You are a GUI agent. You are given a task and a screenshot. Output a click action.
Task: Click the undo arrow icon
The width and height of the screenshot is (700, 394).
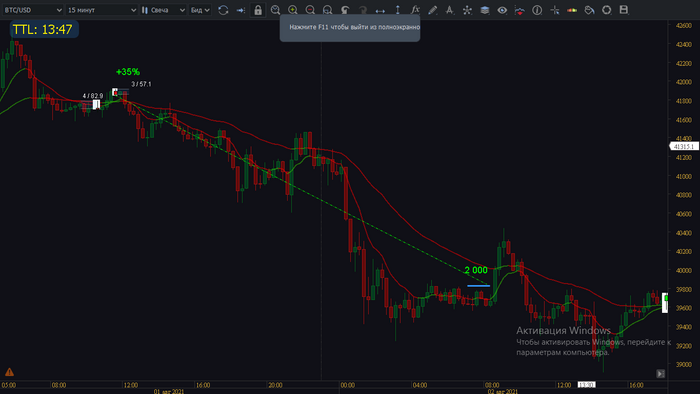point(345,10)
